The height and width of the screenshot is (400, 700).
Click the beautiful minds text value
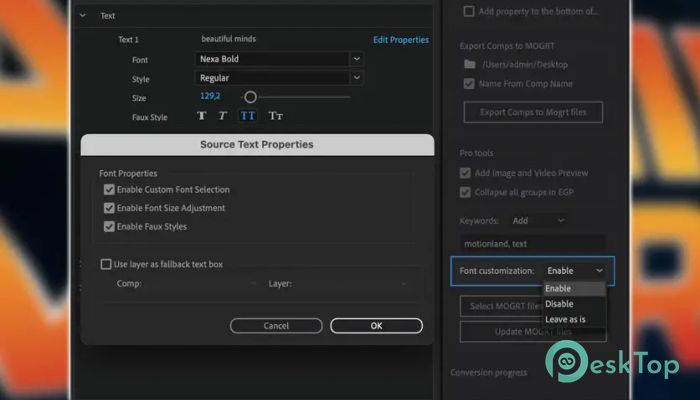(229, 39)
